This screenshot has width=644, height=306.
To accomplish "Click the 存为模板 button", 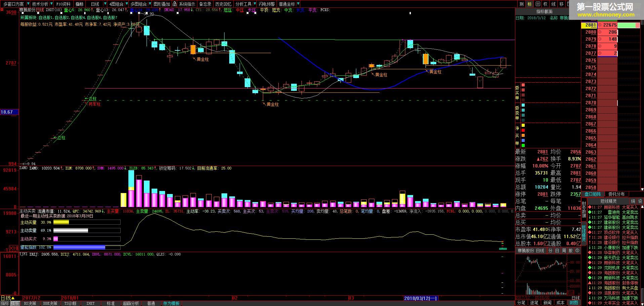I will pos(171,303).
